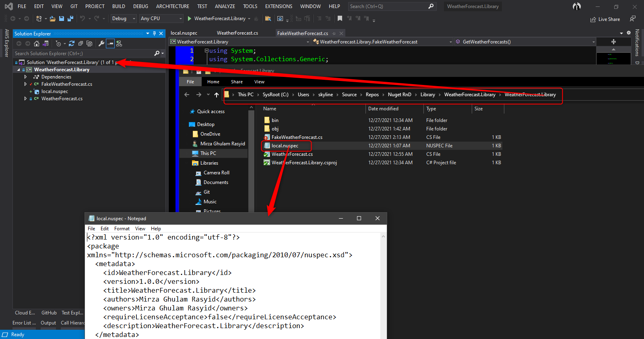644x339 pixels.
Task: Click magnifier in Search Solution Explorer
Action: (x=157, y=53)
